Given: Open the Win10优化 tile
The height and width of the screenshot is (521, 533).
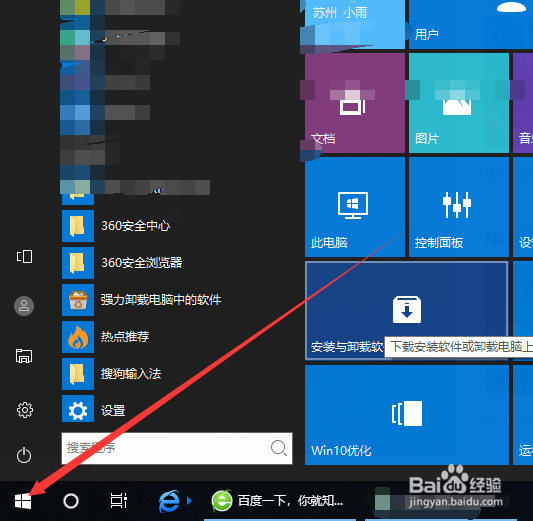Looking at the screenshot, I should point(407,415).
